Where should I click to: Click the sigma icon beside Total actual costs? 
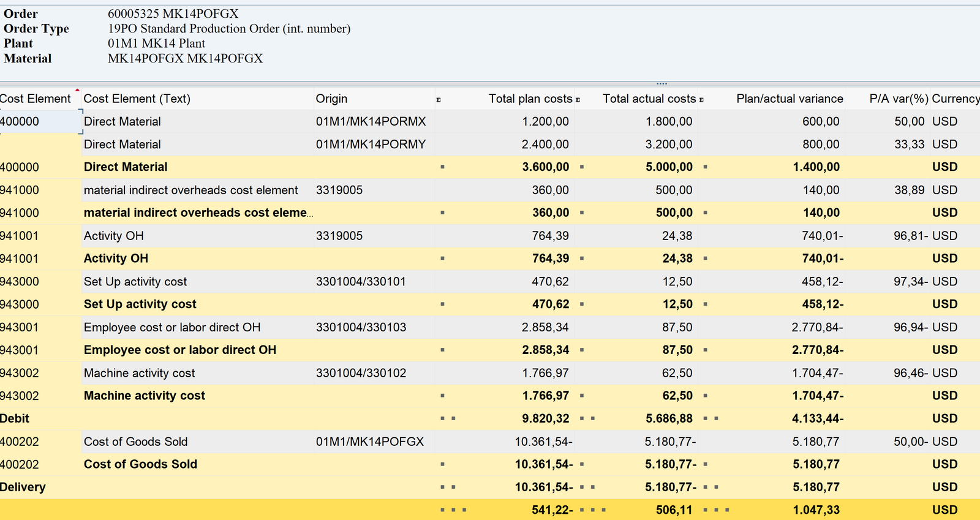[578, 99]
